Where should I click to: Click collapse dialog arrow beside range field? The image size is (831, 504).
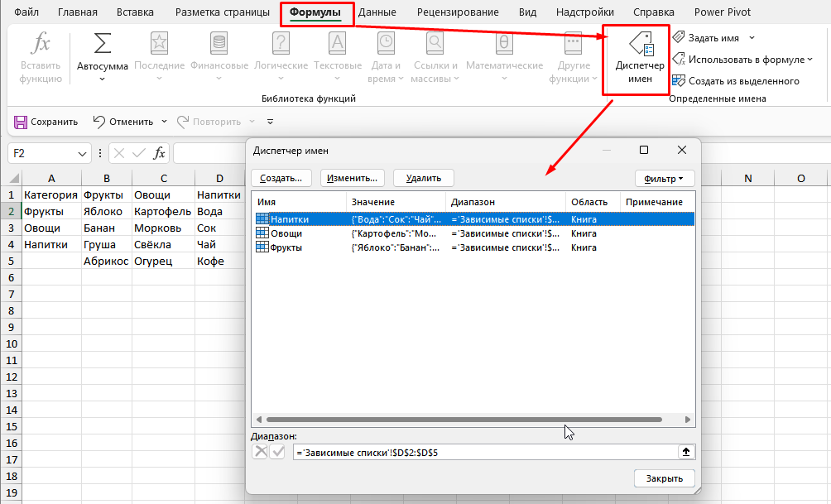[x=686, y=452]
